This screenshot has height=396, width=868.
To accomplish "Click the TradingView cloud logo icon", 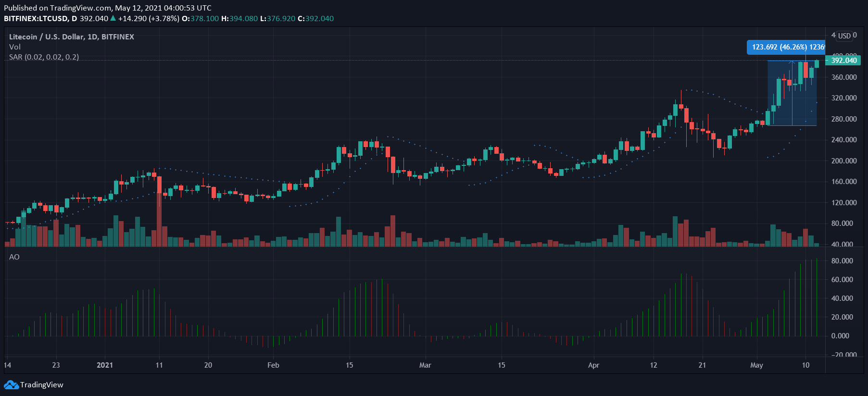I will [x=11, y=385].
